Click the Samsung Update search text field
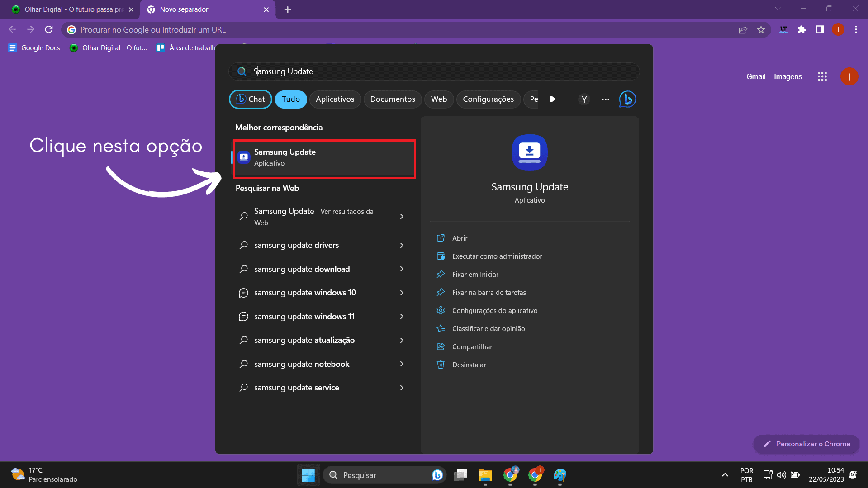Image resolution: width=868 pixels, height=488 pixels. coord(434,71)
